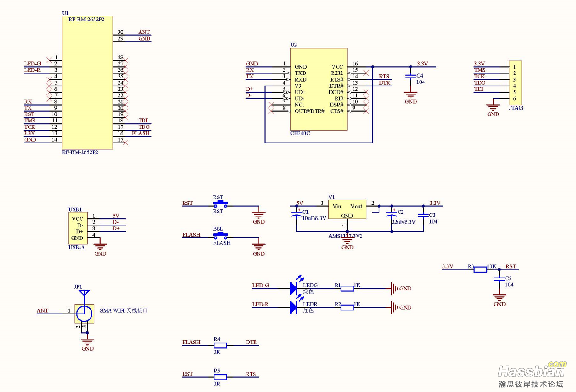Viewport: 576px width, 392px height.
Task: Click the 'CH340C' part label
Action: click(x=300, y=134)
